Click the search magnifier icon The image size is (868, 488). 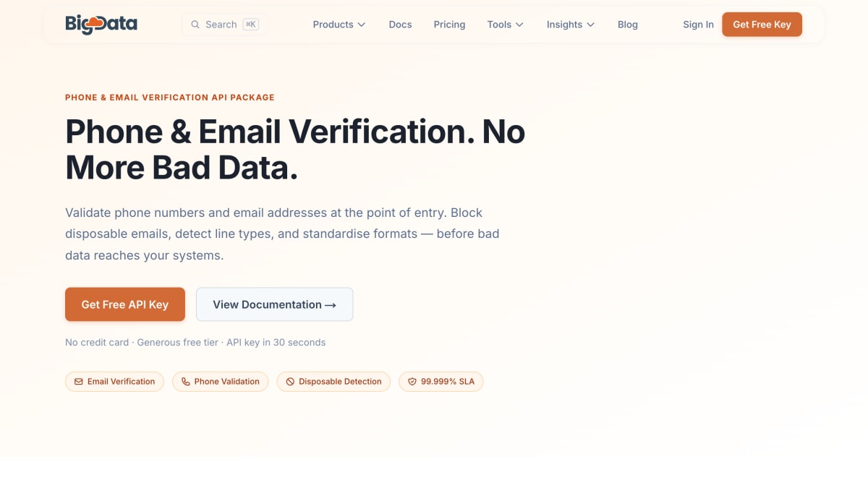click(195, 25)
